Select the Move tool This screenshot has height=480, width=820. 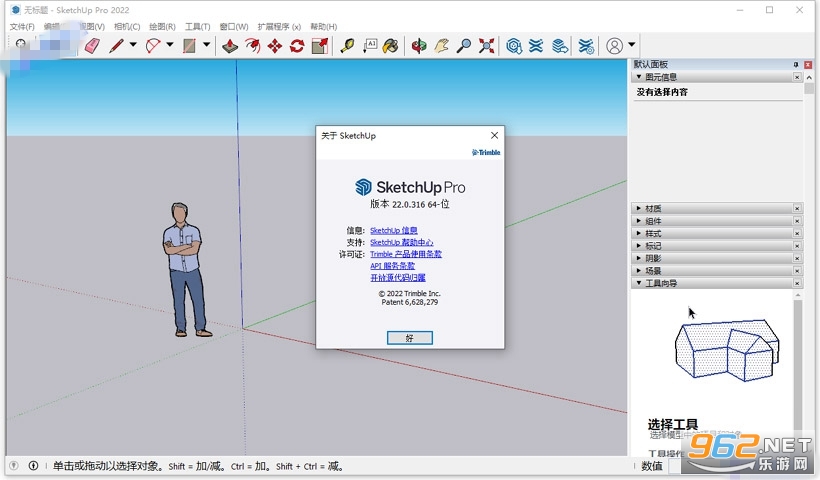[275, 46]
